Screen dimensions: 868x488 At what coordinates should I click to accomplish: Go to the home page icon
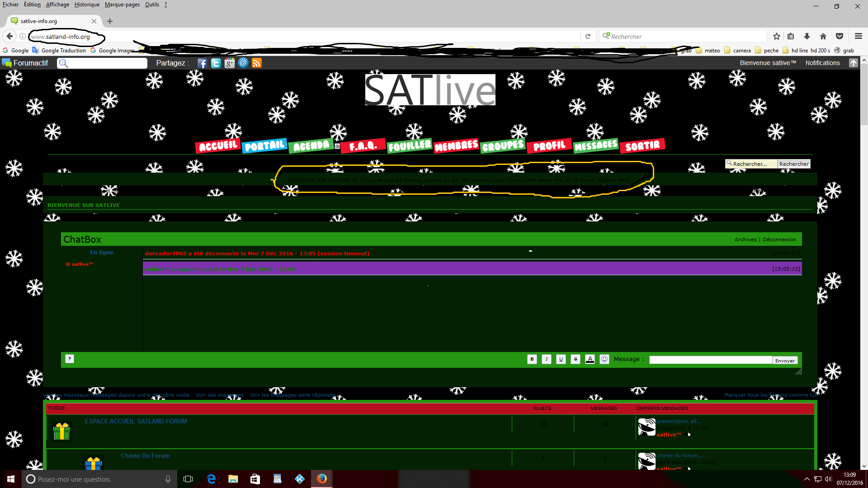(823, 36)
